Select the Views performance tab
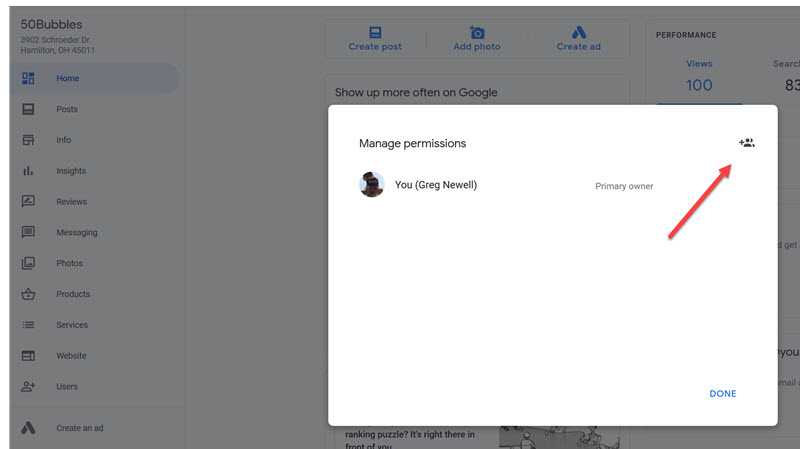 click(699, 64)
